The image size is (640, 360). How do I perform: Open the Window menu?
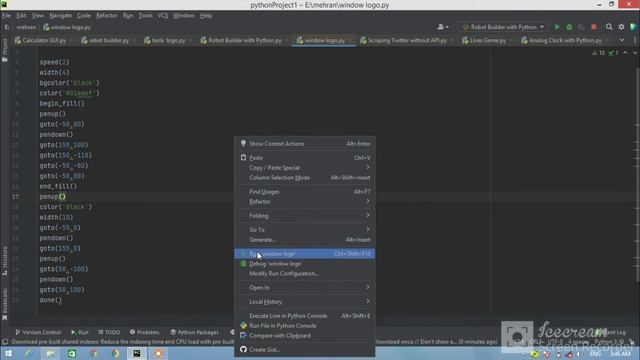click(184, 16)
